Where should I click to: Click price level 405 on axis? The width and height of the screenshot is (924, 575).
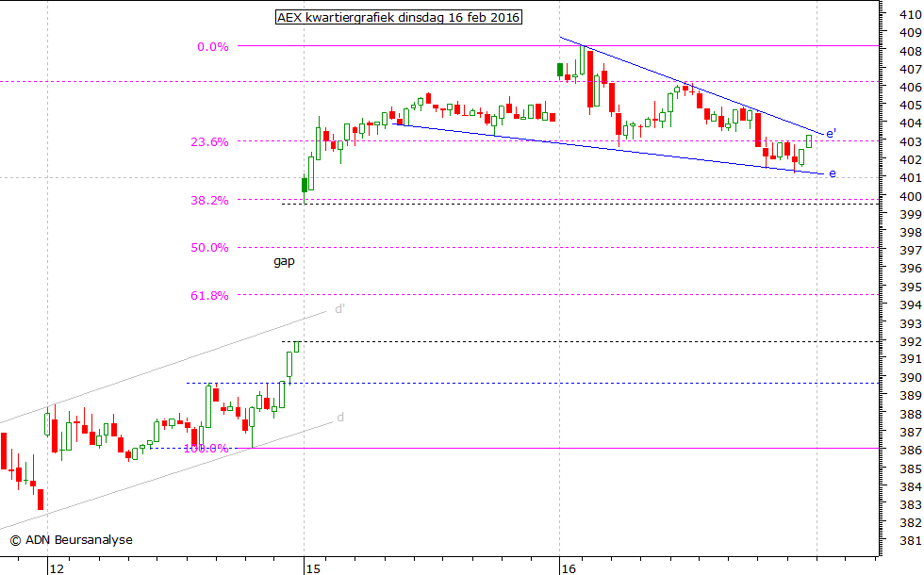[x=911, y=105]
